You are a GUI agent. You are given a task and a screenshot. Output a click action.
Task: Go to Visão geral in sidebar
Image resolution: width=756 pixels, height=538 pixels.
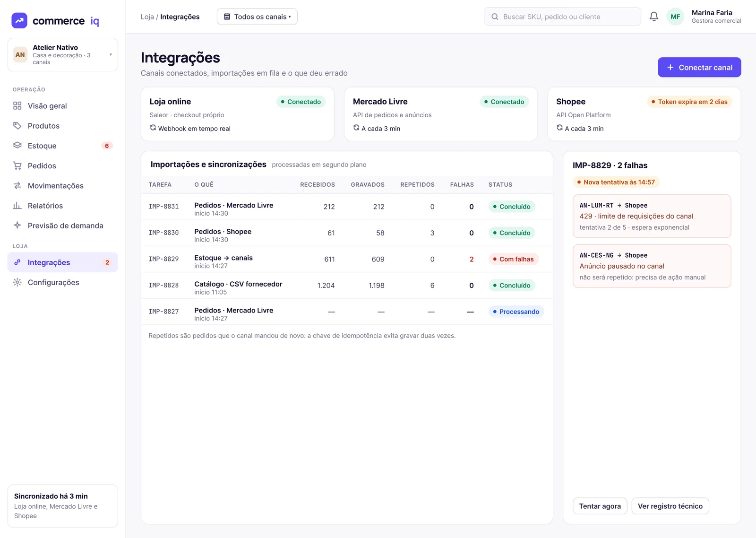point(63,106)
